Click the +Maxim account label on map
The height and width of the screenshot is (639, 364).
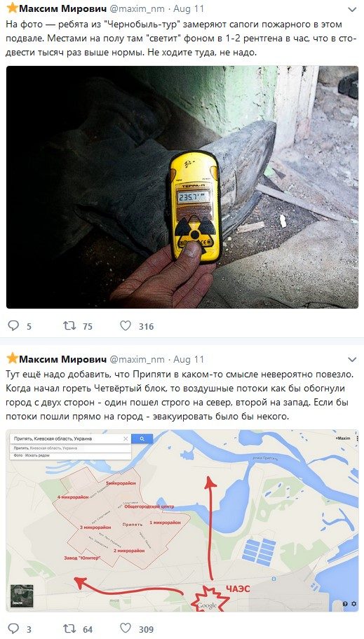pos(343,438)
